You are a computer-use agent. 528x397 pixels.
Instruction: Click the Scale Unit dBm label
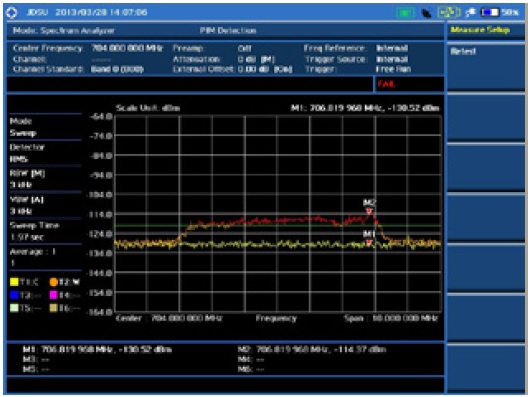click(x=147, y=108)
